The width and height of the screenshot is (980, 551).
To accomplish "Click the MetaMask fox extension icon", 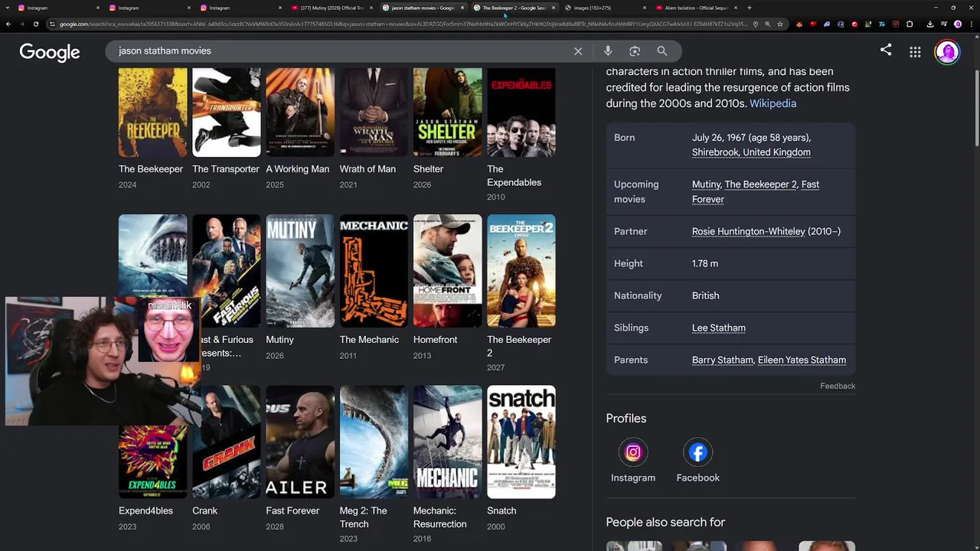I will click(x=799, y=24).
